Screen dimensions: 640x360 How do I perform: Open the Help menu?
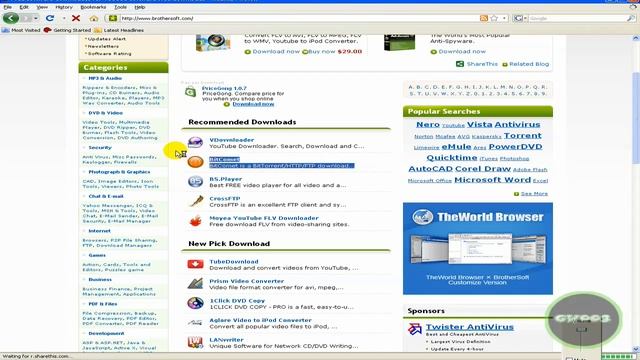(x=140, y=7)
